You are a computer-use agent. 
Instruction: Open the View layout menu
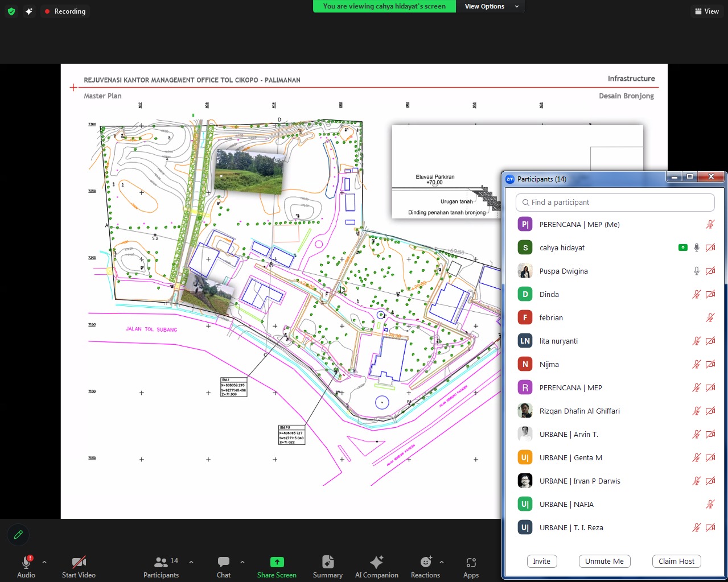click(x=707, y=11)
